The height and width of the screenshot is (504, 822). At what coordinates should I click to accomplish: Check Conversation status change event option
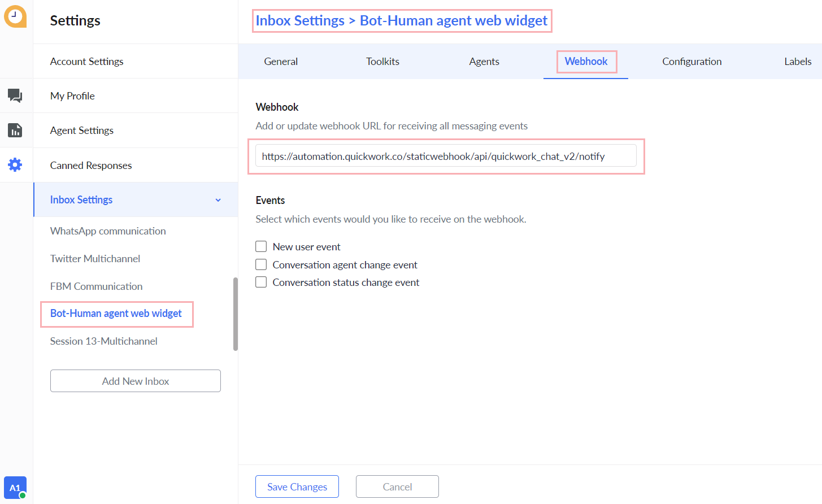click(x=261, y=282)
